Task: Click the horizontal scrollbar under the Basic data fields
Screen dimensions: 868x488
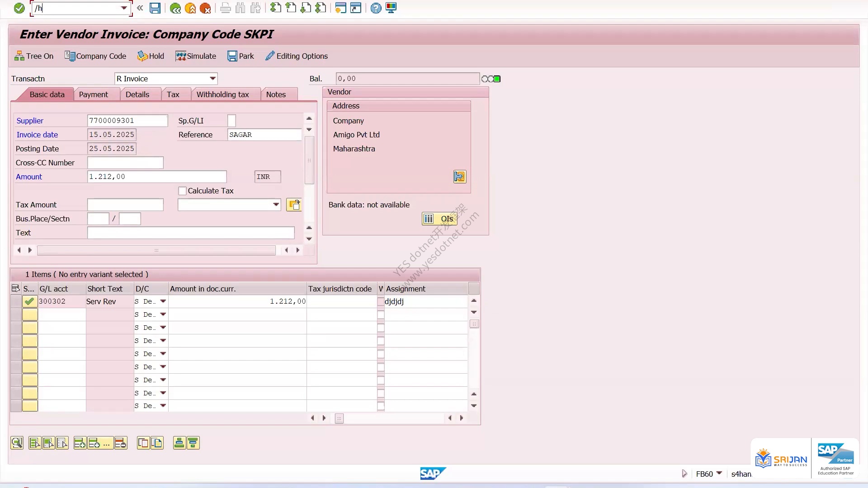Action: coord(156,250)
